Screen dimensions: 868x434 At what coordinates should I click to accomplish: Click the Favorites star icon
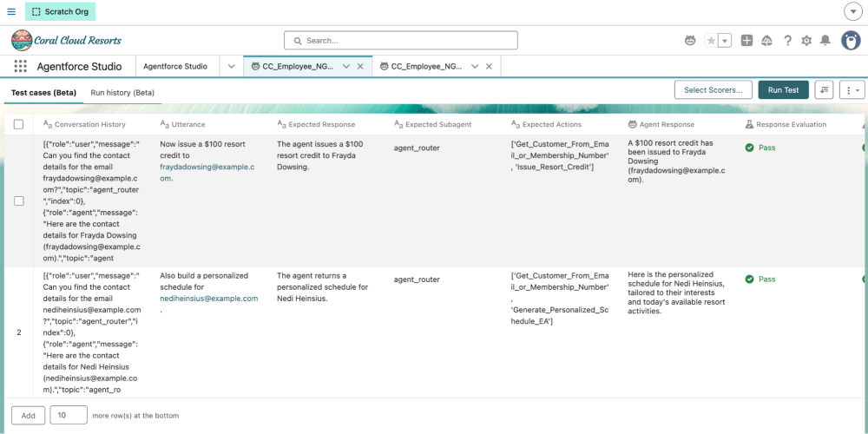tap(710, 41)
